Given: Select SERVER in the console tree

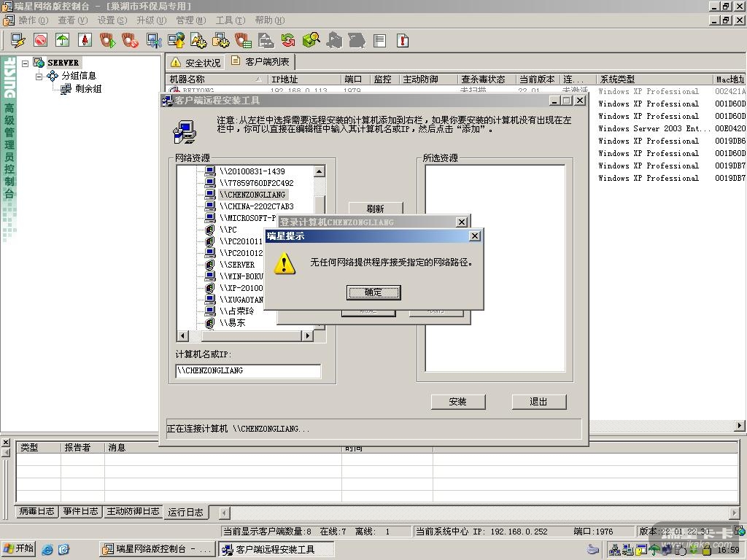Looking at the screenshot, I should (63, 63).
